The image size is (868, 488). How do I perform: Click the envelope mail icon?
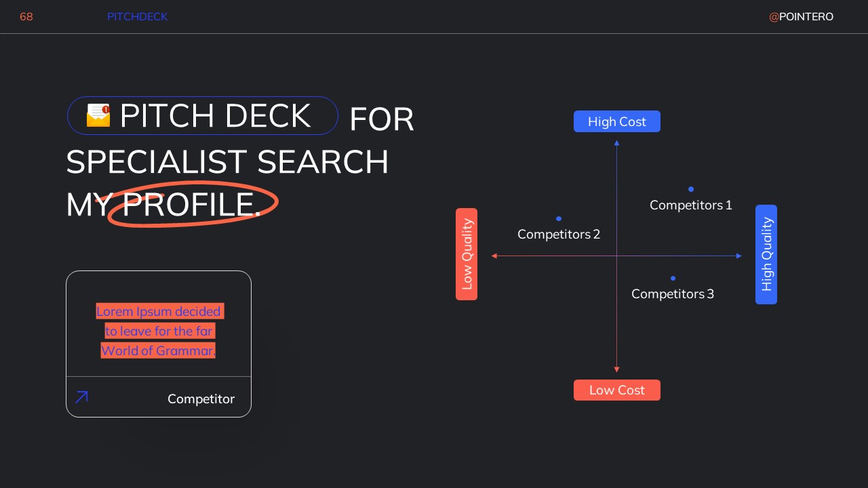click(98, 115)
